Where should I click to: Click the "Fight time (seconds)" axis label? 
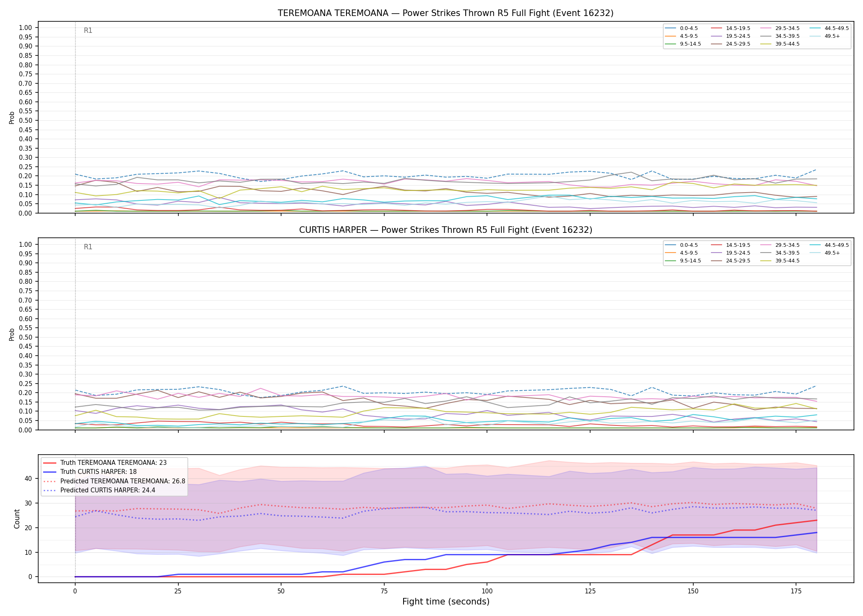click(446, 602)
